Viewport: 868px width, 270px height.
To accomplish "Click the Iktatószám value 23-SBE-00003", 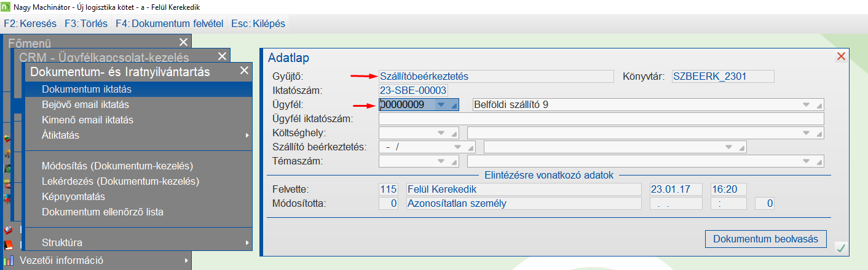I will [414, 91].
